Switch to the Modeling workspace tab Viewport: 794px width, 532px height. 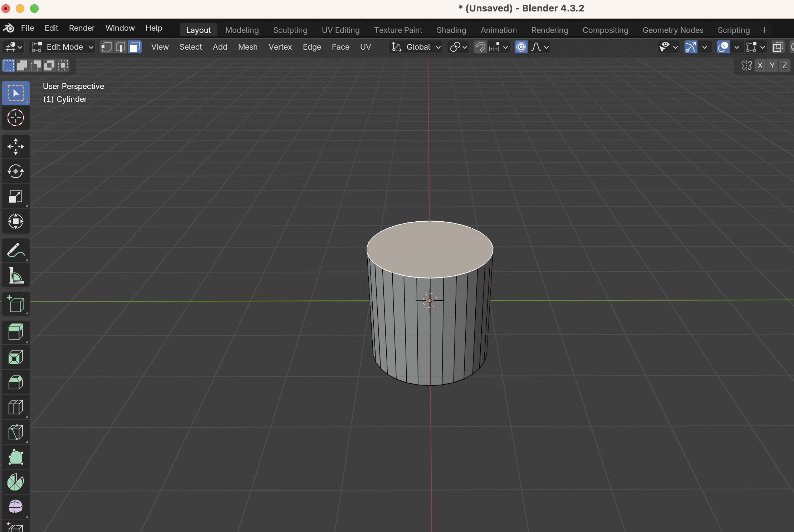coord(242,30)
